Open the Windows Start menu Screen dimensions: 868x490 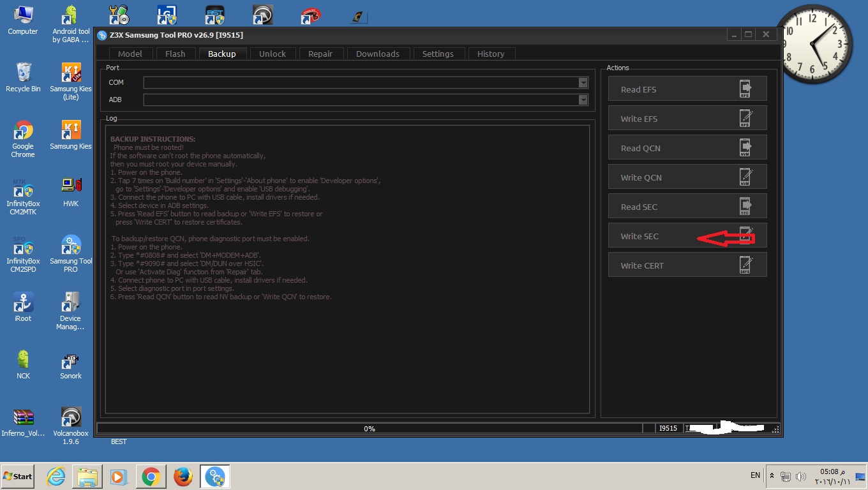click(x=18, y=477)
